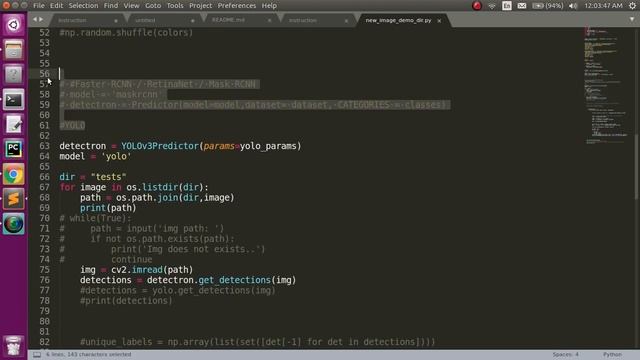The height and width of the screenshot is (360, 640).
Task: Open the Text Editor from the dock
Action: pyautogui.click(x=13, y=124)
